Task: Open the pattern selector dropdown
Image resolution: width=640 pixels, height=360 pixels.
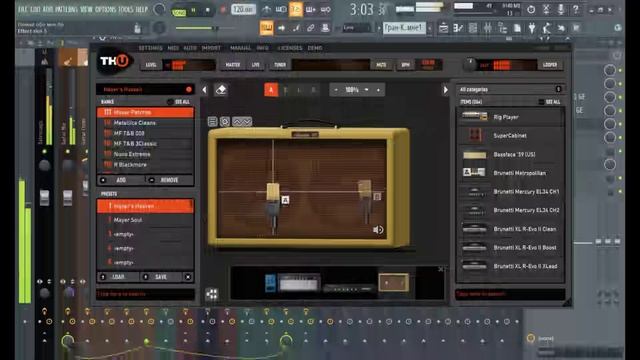Action: coord(404,28)
